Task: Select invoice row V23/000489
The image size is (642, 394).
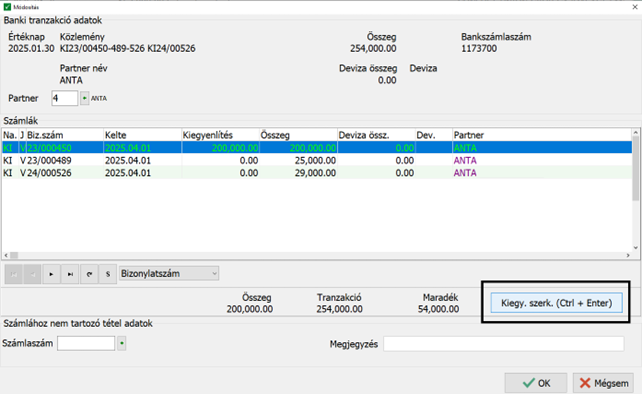Action: (316, 161)
